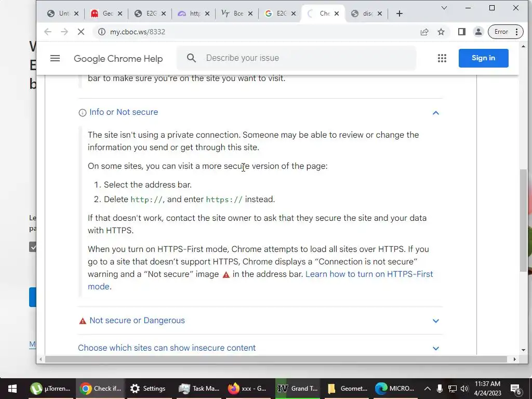Viewport: 532px width, 399px height.
Task: Click the scroll down arrow of the vertical scrollbar
Action: pos(523,350)
